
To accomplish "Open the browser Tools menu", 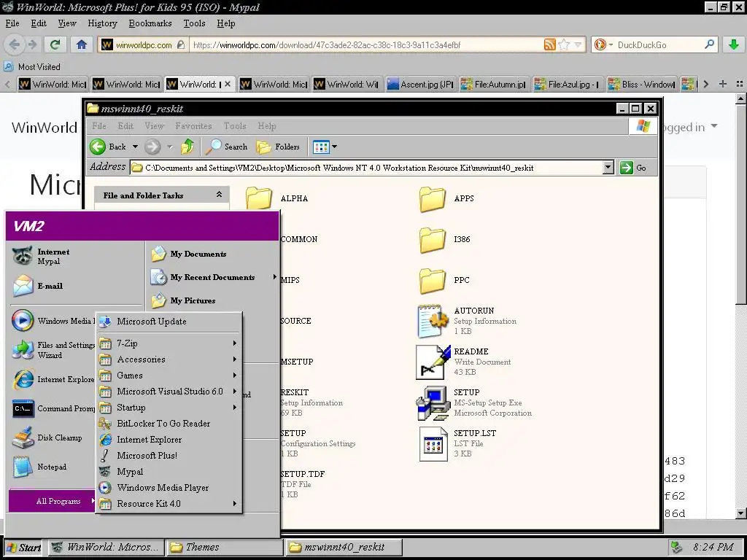I will click(x=194, y=23).
